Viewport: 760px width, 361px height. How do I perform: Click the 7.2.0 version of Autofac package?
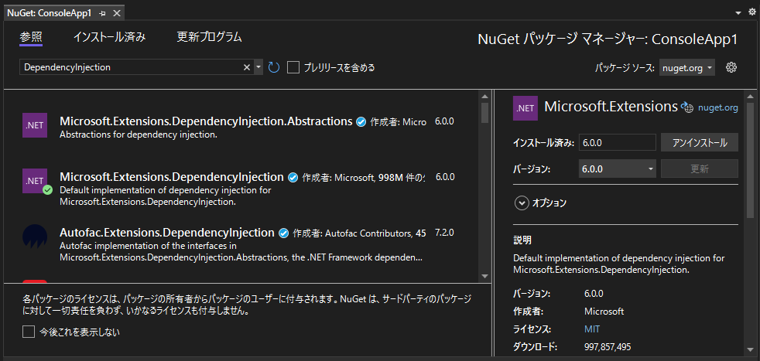click(444, 233)
